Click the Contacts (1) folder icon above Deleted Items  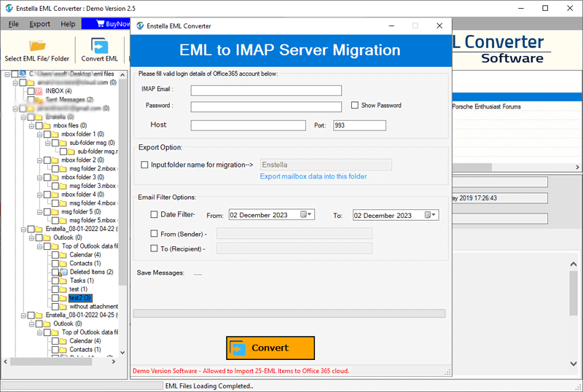(x=63, y=263)
